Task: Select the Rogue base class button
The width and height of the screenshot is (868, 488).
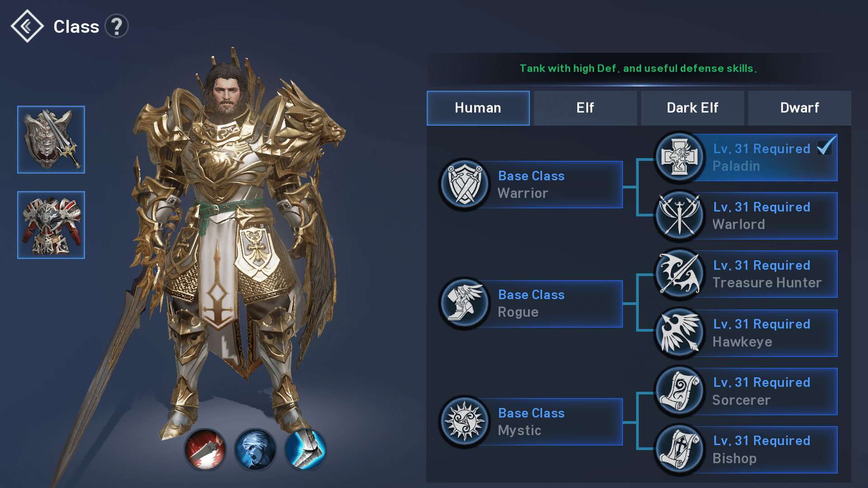Action: coord(531,303)
